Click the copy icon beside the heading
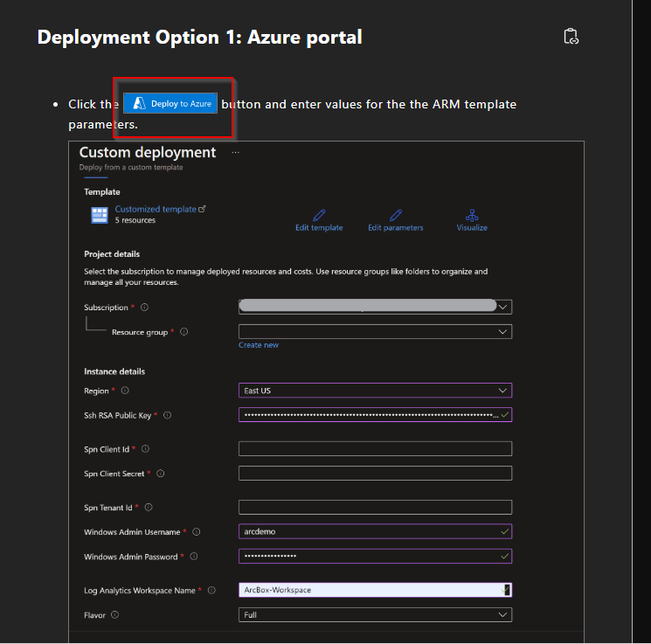 [571, 37]
